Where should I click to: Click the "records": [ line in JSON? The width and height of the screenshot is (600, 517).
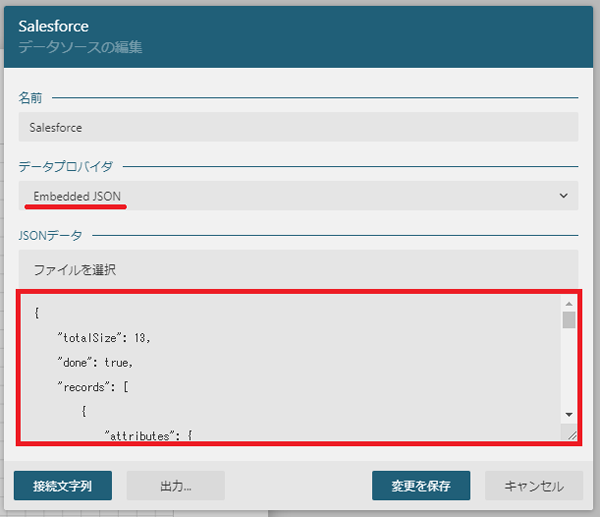[x=93, y=387]
